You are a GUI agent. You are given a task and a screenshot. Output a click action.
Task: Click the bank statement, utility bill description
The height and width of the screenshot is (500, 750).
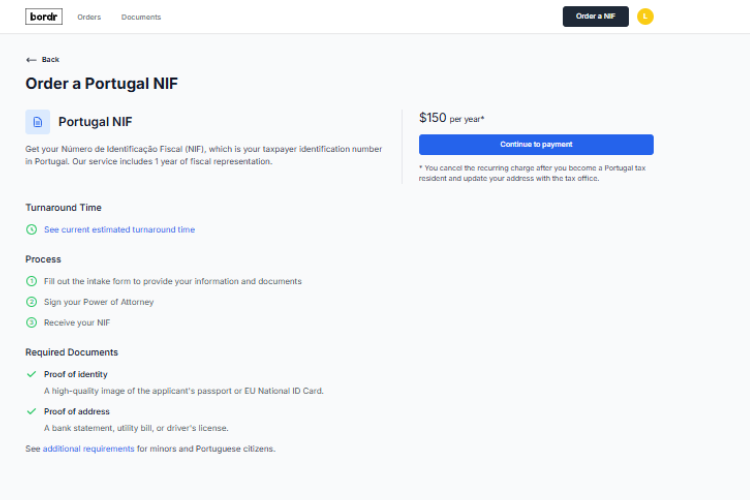(136, 428)
